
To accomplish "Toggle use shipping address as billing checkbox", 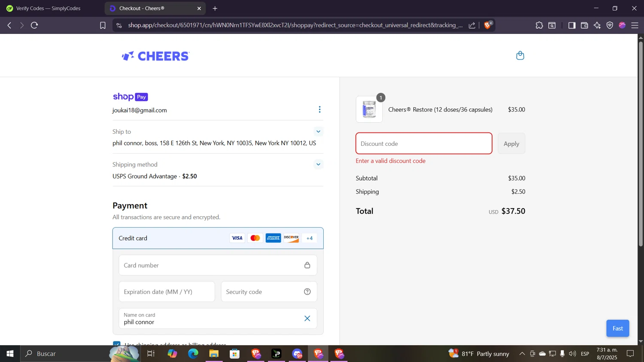I will 117,344.
